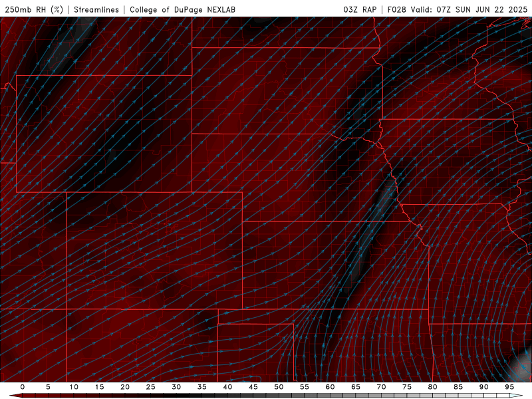This screenshot has width=532, height=399.
Task: Click the '80' color scale label
Action: point(433,387)
